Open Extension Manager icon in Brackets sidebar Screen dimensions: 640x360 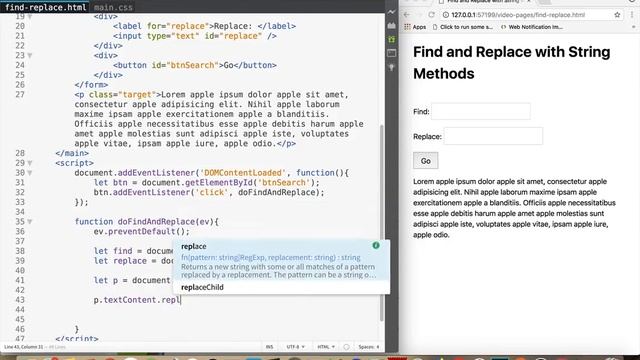tap(391, 26)
